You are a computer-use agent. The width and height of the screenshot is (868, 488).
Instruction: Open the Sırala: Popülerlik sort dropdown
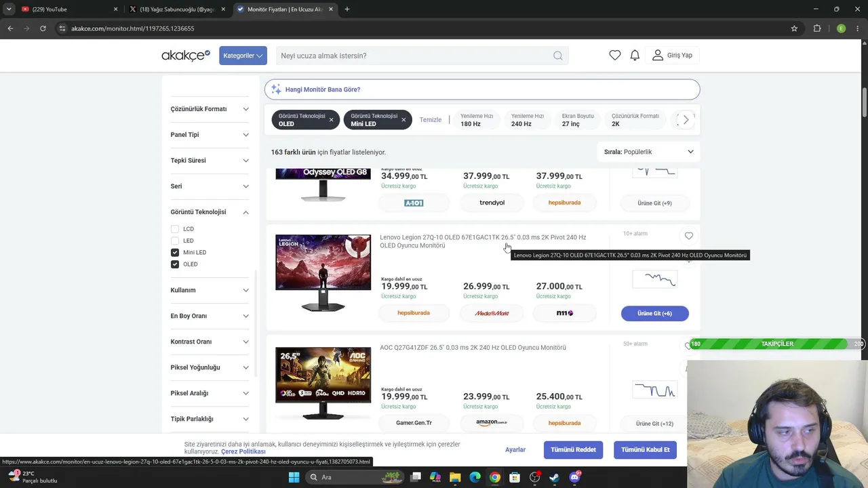pyautogui.click(x=648, y=152)
